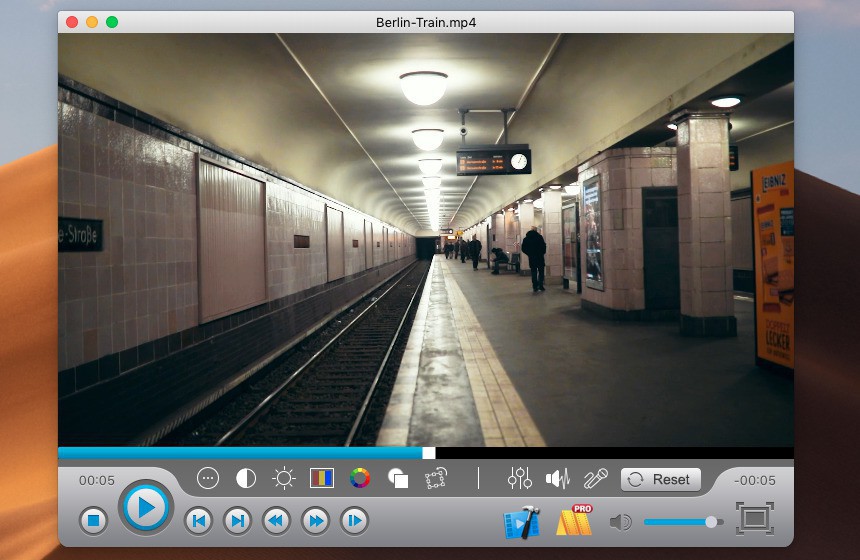860x560 pixels.
Task: Select the contrast adjustment icon
Action: coord(245,478)
